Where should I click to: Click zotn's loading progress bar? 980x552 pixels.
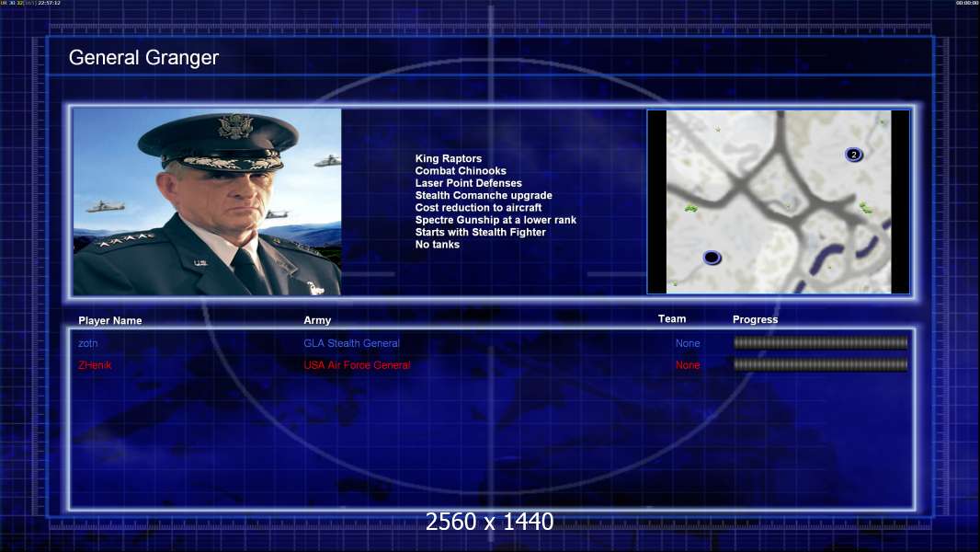[821, 342]
